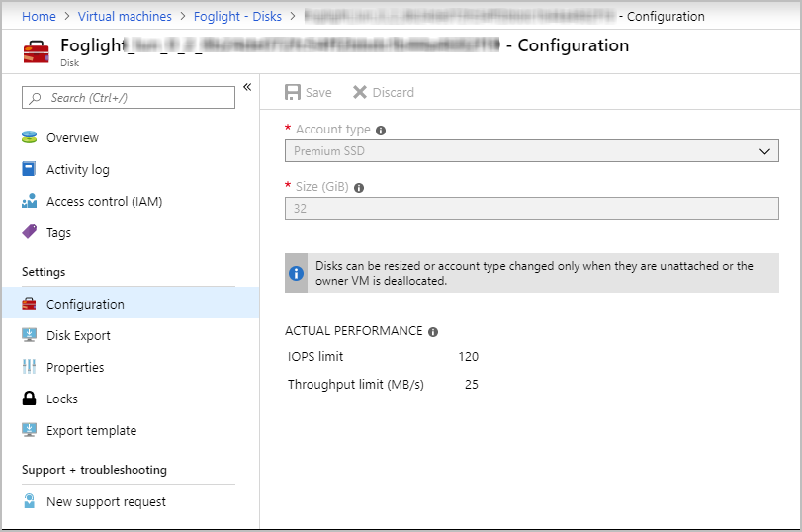Click the Export template icon

[x=29, y=430]
